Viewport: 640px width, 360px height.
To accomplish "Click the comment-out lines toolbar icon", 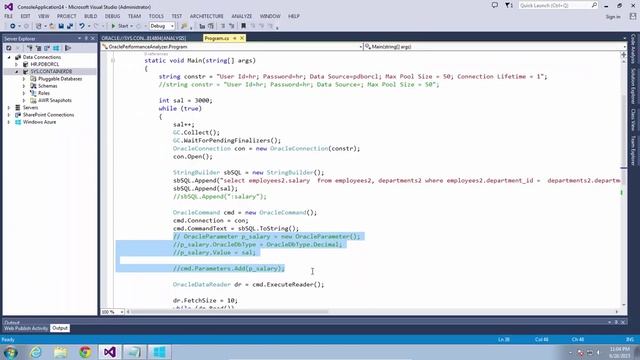I will coord(223,26).
